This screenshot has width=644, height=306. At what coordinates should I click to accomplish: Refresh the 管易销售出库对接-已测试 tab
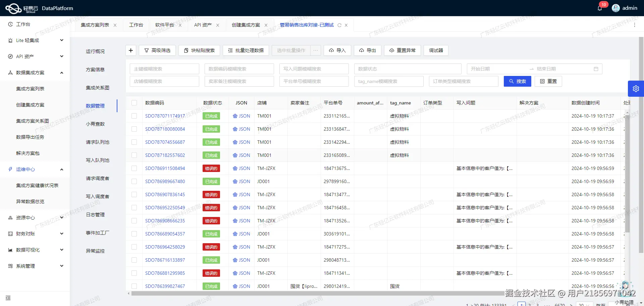coord(339,25)
